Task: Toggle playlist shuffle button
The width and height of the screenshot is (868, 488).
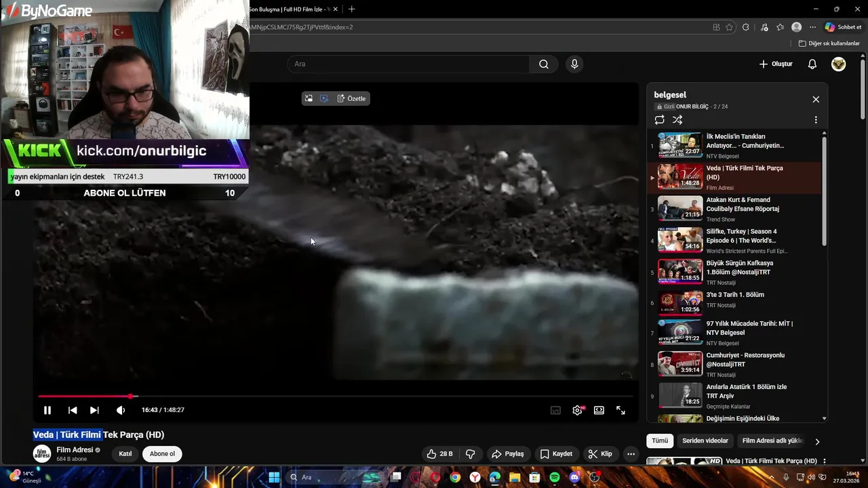Action: (677, 120)
